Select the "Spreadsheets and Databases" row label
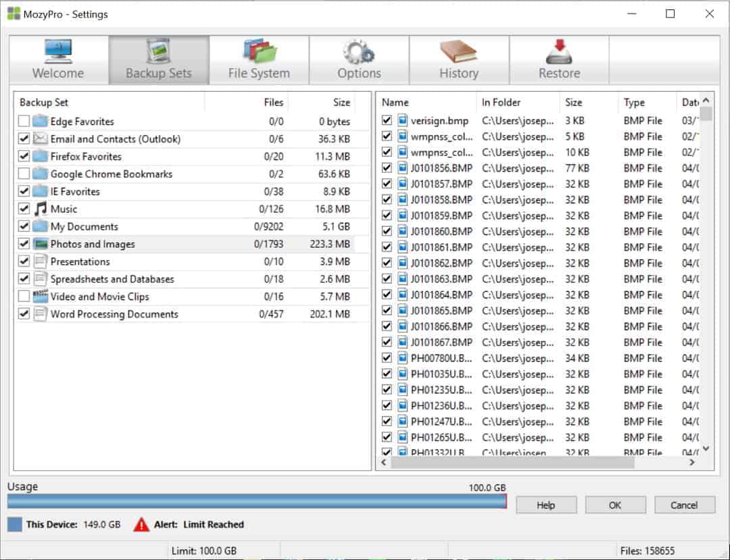This screenshot has width=730, height=560. click(112, 279)
